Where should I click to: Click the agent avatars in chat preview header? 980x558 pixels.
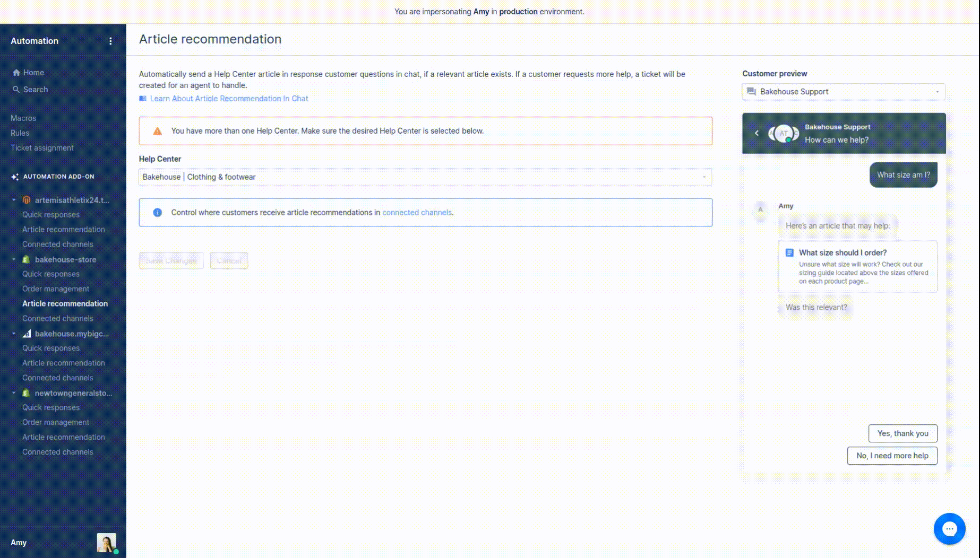coord(784,133)
